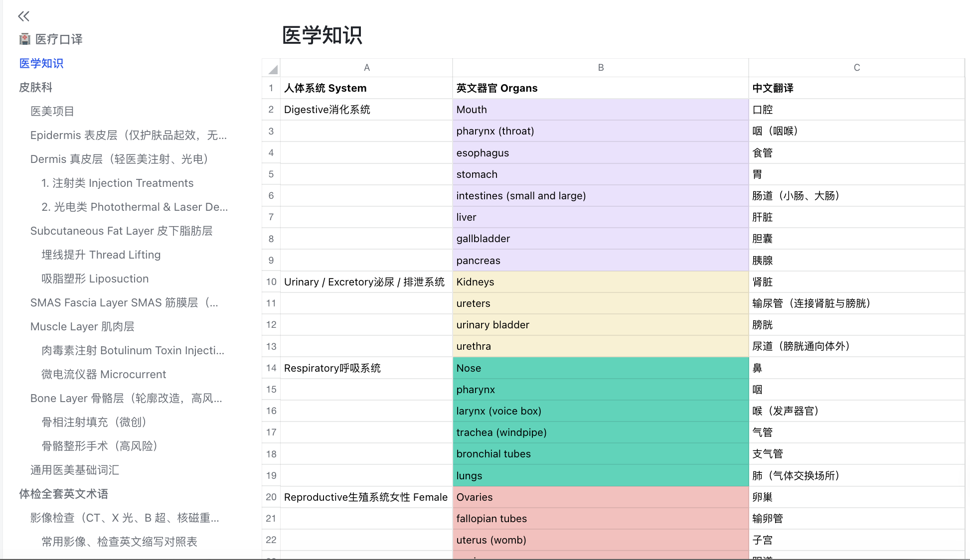
Task: Select 埋线提升 Thread Lifting outline entry
Action: (x=101, y=255)
